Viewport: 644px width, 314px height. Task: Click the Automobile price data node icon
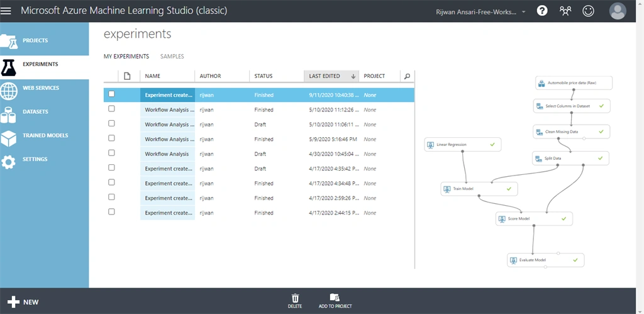[541, 83]
